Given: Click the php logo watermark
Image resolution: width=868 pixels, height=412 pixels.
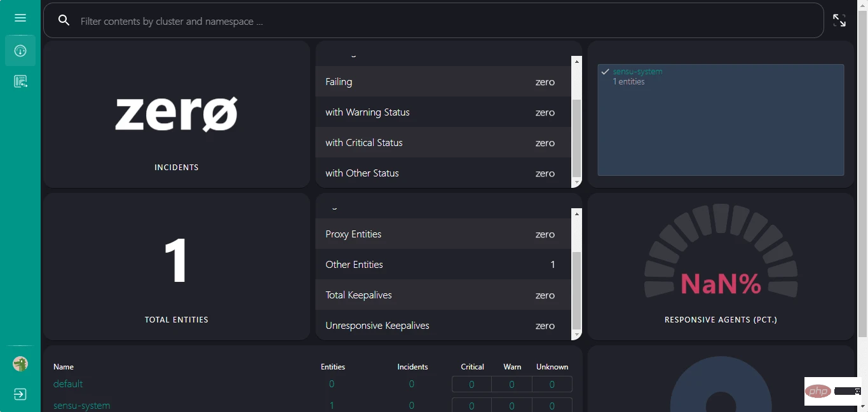Looking at the screenshot, I should tap(818, 391).
